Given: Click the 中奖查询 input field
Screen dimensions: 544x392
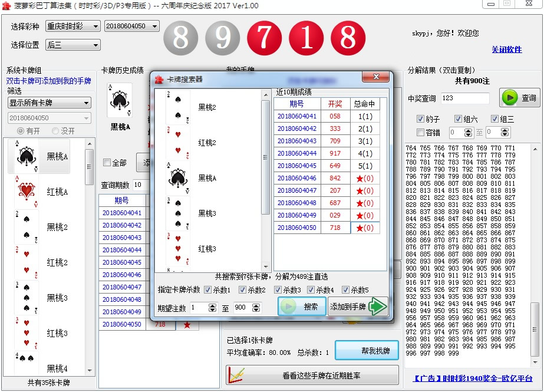Looking at the screenshot, I should click(464, 98).
